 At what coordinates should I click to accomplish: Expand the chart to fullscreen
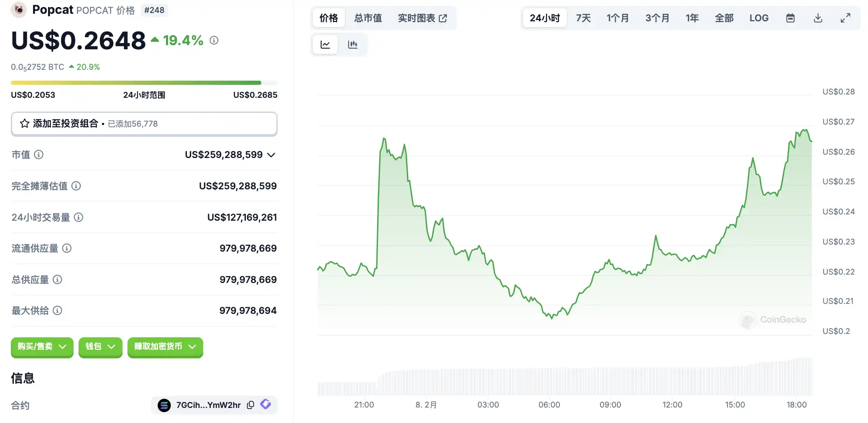pyautogui.click(x=845, y=18)
